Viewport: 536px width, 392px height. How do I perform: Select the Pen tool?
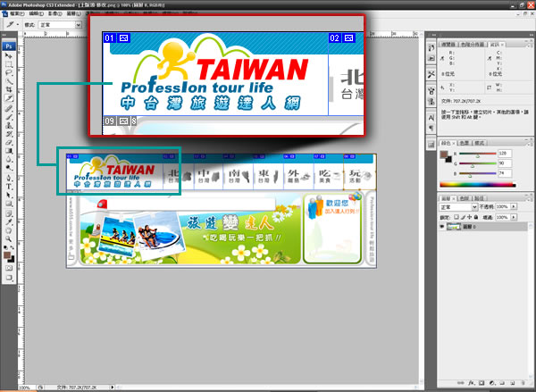point(9,178)
